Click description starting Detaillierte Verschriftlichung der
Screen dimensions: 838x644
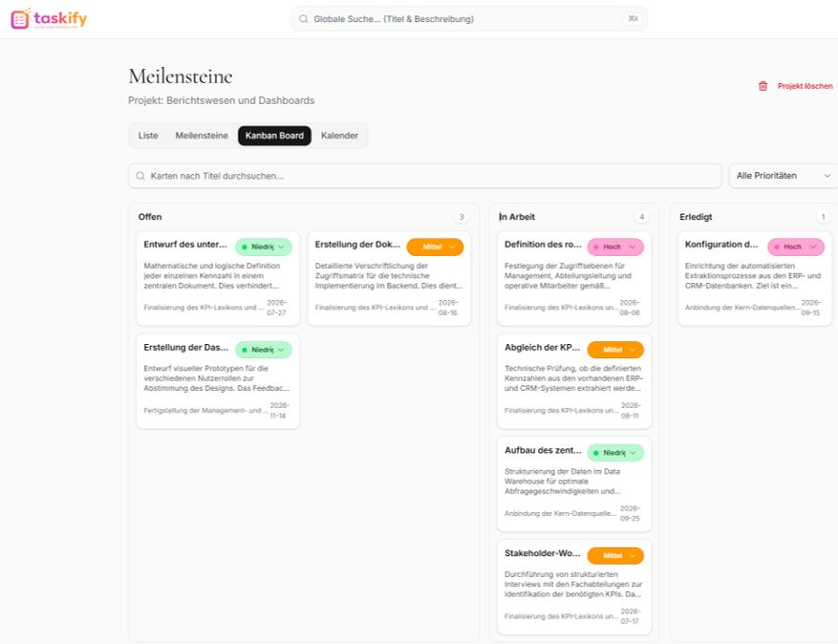tap(389, 276)
